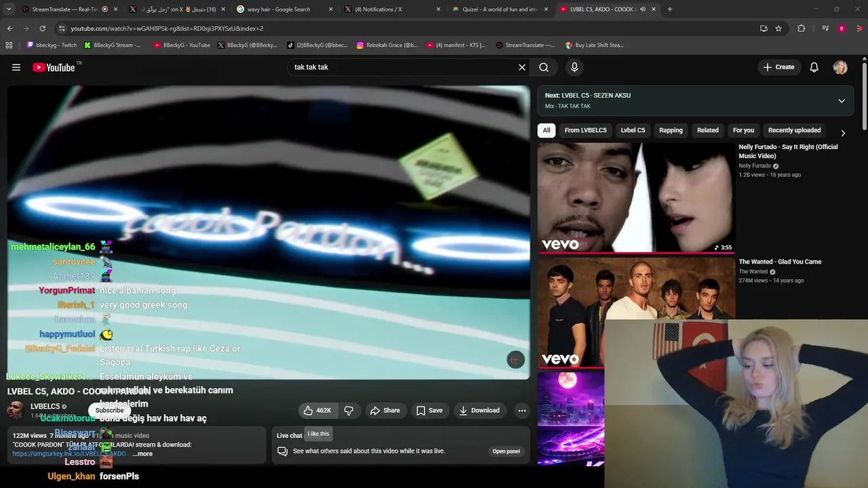This screenshot has height=488, width=868.
Task: Open install/cast icon in address bar
Action: [x=764, y=28]
